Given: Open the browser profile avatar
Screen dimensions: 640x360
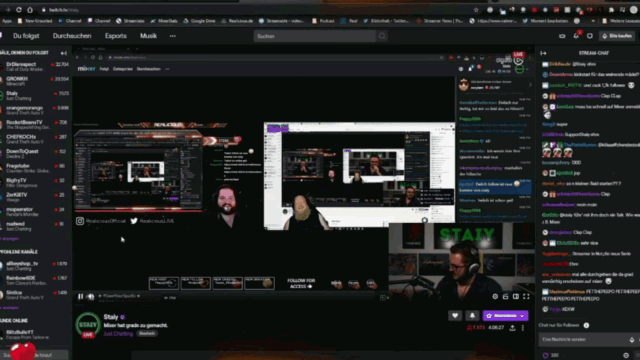Looking at the screenshot, I should (634, 10).
